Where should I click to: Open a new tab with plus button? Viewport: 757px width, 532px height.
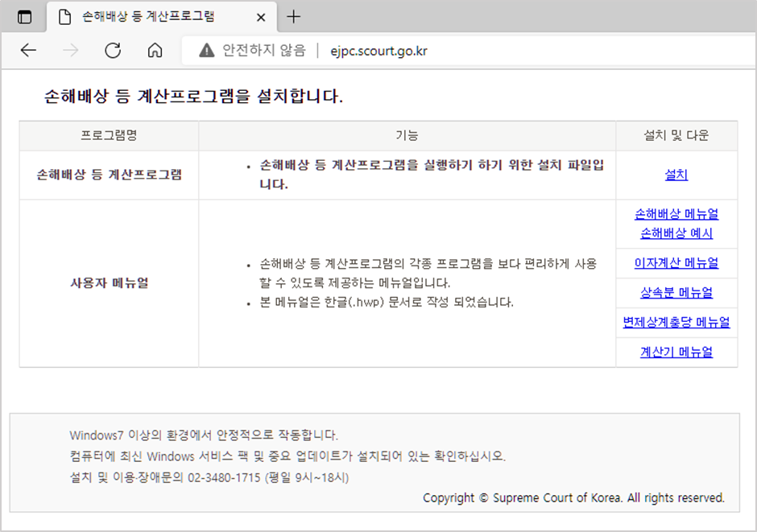tap(293, 17)
